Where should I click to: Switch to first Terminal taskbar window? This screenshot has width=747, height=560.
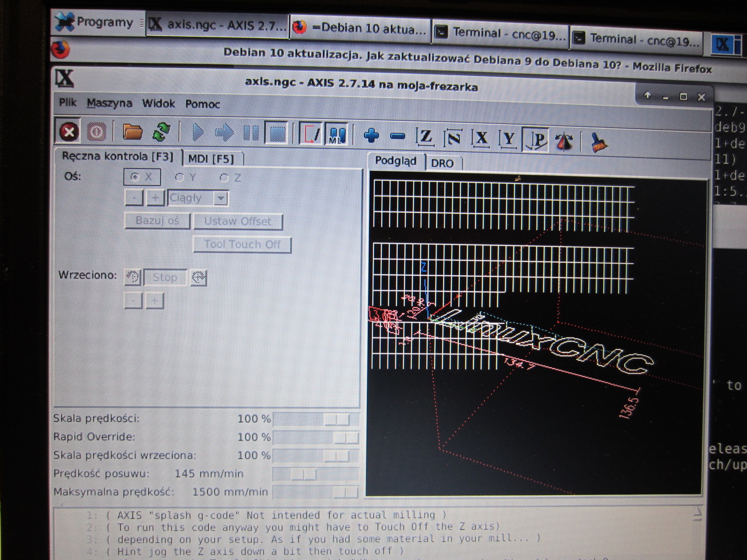pyautogui.click(x=500, y=33)
